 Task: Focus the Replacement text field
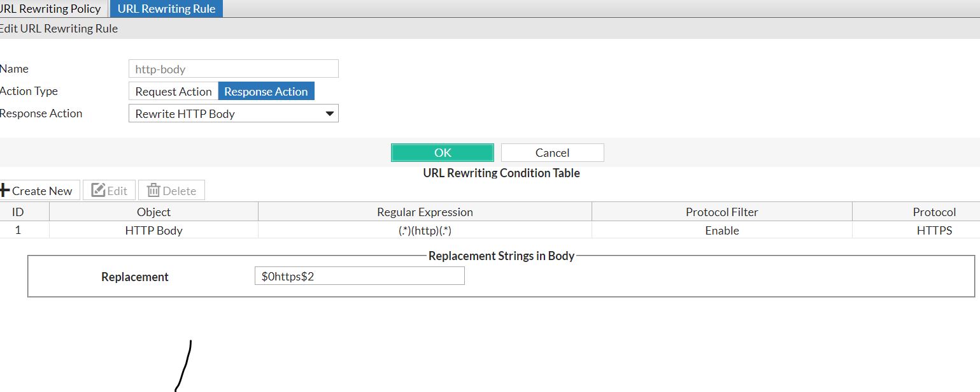(359, 276)
